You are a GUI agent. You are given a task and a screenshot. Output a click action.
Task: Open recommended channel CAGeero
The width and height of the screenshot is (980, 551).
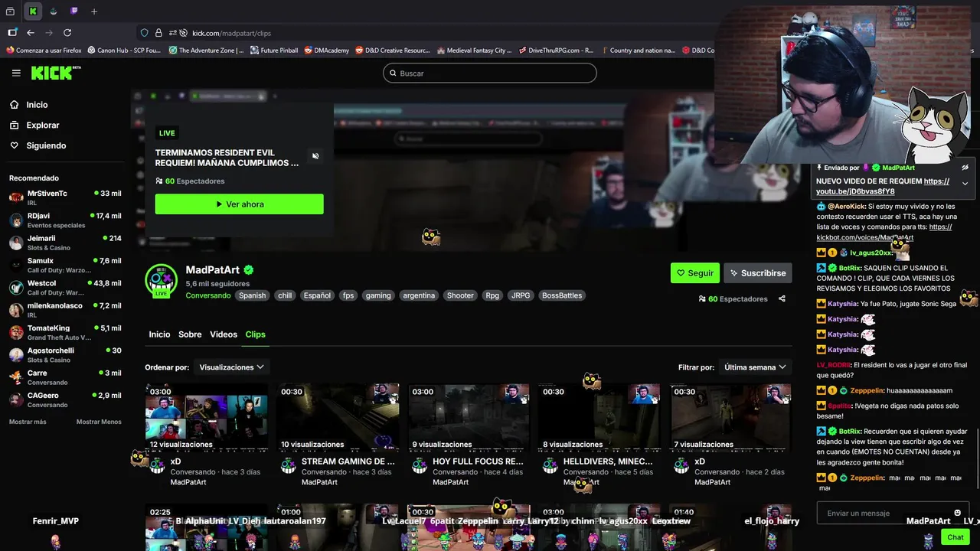(x=65, y=399)
